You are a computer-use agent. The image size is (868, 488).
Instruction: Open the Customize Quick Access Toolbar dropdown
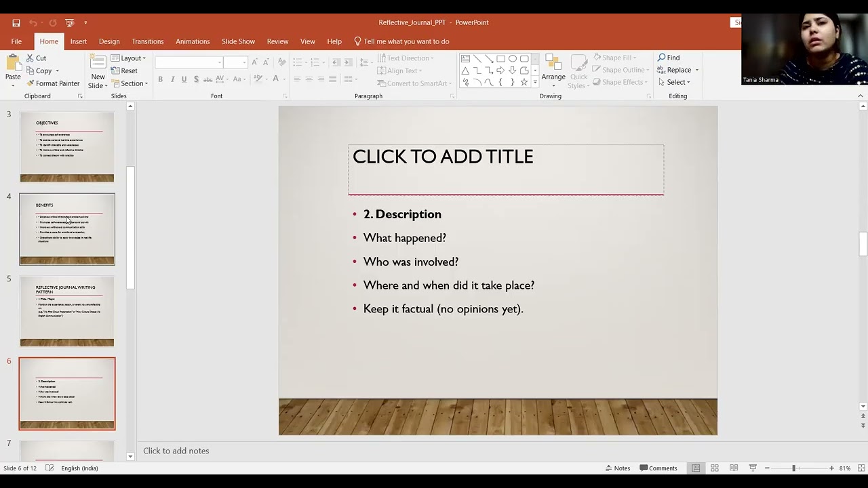85,23
